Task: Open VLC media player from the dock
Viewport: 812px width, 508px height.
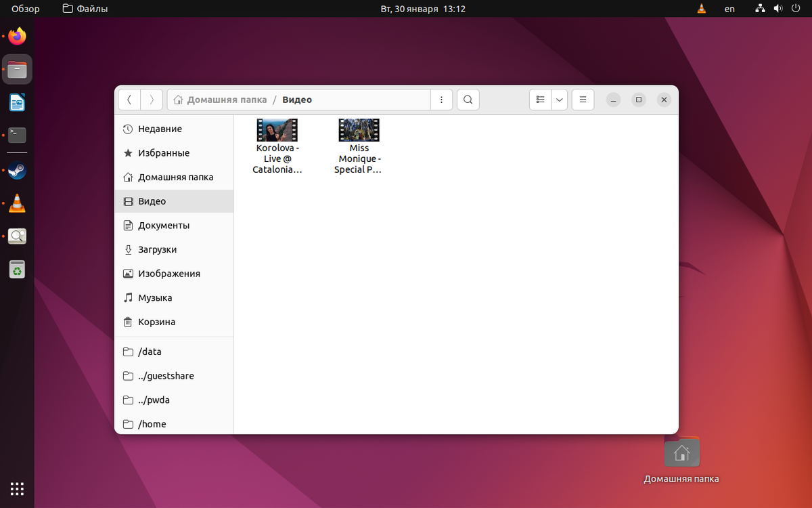Action: point(18,203)
